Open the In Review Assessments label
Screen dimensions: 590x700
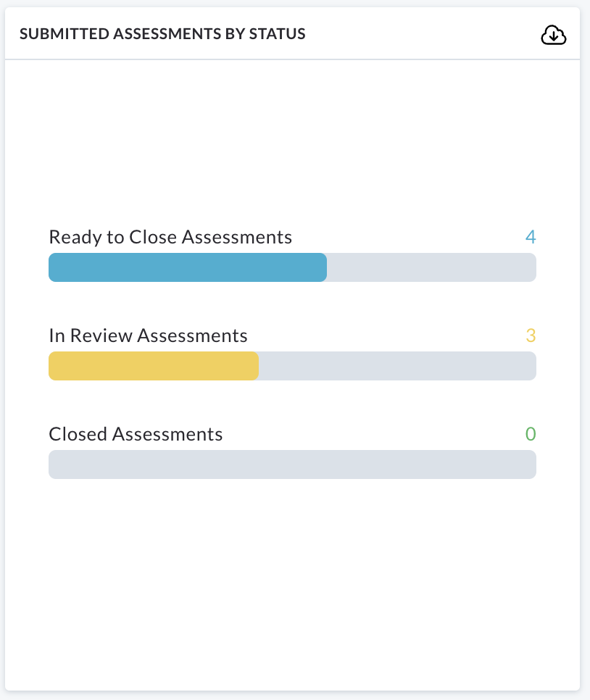[148, 336]
